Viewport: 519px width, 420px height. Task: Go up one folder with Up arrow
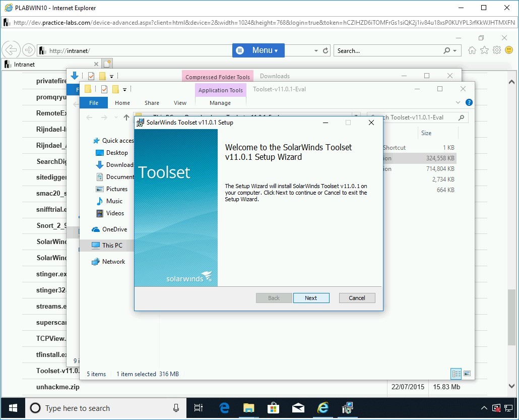126,117
